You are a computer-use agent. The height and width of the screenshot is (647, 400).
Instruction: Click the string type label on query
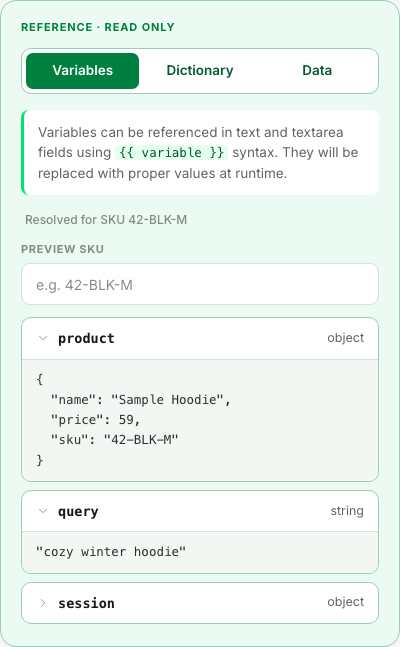point(347,511)
